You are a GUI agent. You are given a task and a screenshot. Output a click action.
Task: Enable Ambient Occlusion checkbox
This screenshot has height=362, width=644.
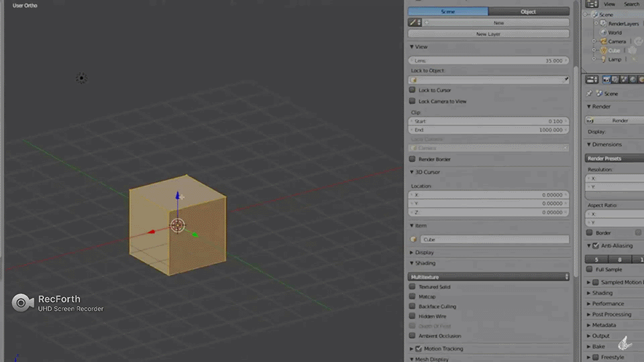[x=413, y=336]
